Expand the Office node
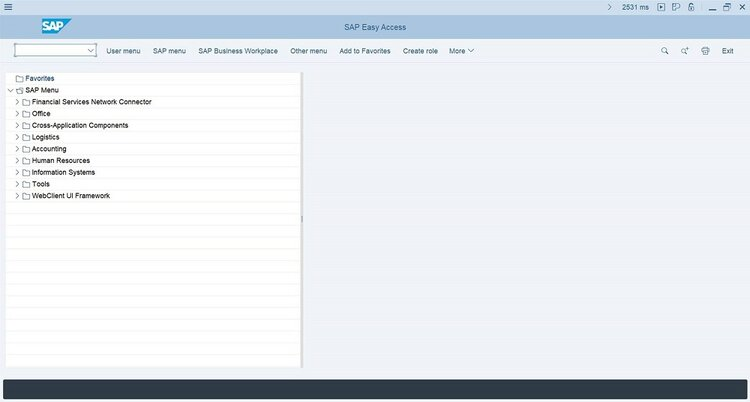The image size is (750, 402). tap(17, 113)
